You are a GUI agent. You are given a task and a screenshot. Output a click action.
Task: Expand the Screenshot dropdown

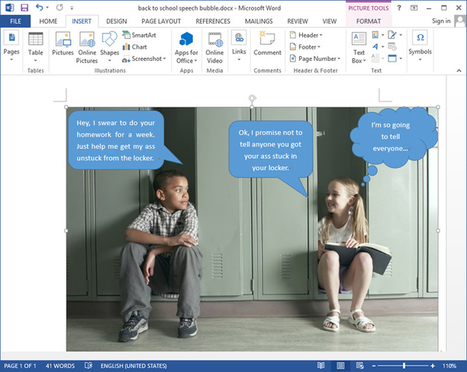click(165, 59)
